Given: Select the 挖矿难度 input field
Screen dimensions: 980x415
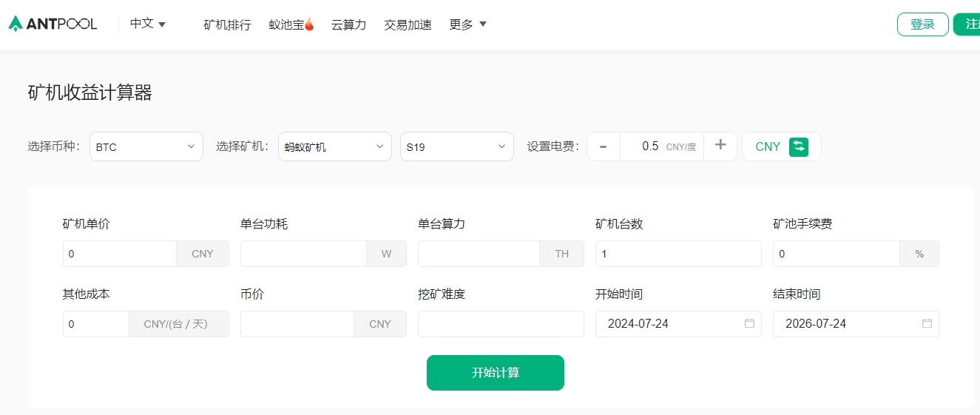Looking at the screenshot, I should pos(501,324).
